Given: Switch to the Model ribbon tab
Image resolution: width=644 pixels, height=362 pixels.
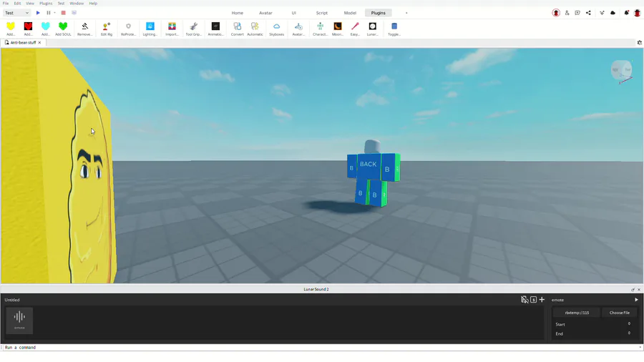Looking at the screenshot, I should tap(350, 13).
